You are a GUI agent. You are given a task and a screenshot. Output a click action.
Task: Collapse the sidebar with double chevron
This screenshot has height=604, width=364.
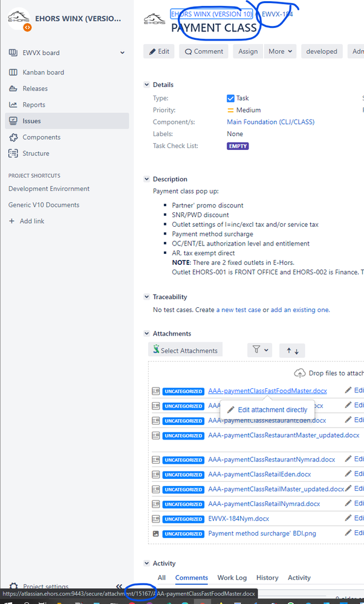click(119, 586)
